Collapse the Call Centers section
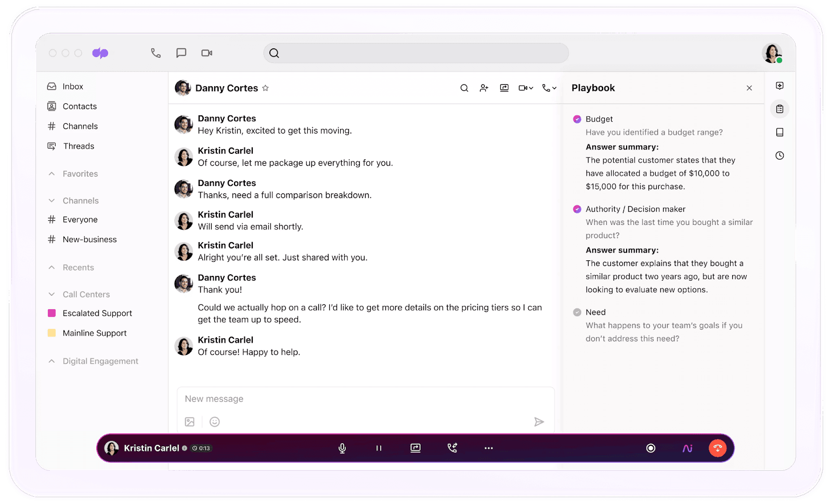The height and width of the screenshot is (504, 832). click(51, 294)
